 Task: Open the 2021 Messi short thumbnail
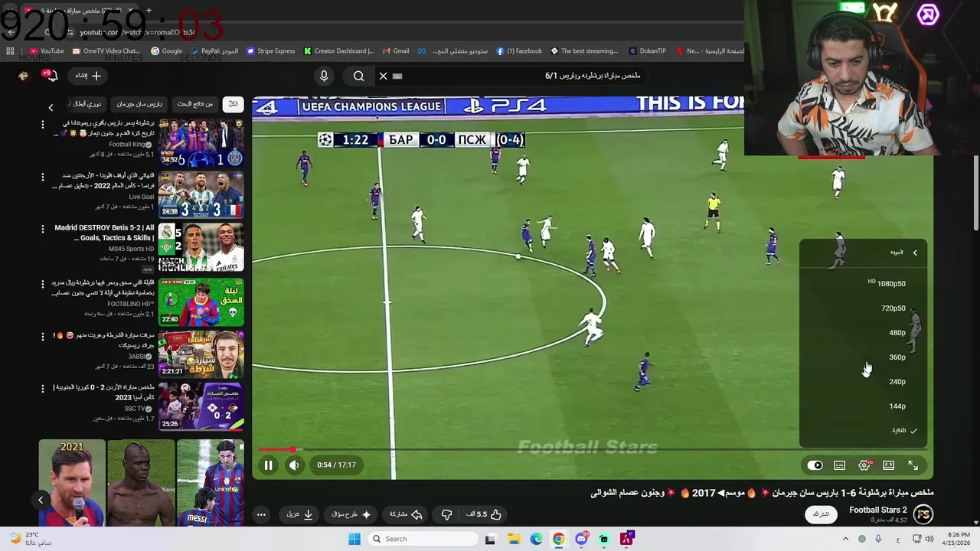point(72,483)
